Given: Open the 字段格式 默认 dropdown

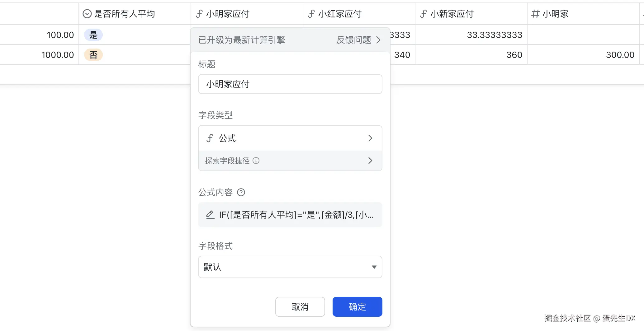Looking at the screenshot, I should point(290,267).
